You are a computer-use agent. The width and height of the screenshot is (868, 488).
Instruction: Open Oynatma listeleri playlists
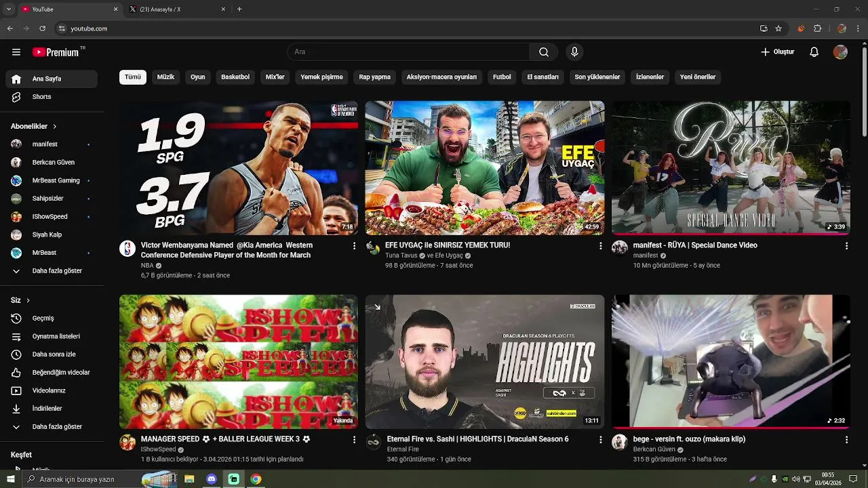click(52, 336)
